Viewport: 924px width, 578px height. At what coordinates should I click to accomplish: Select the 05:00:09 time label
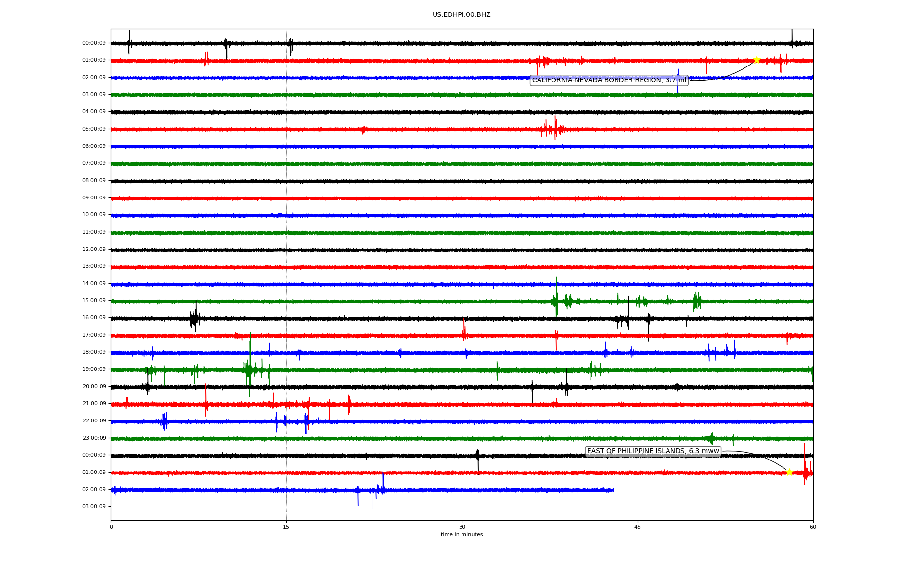click(x=94, y=129)
